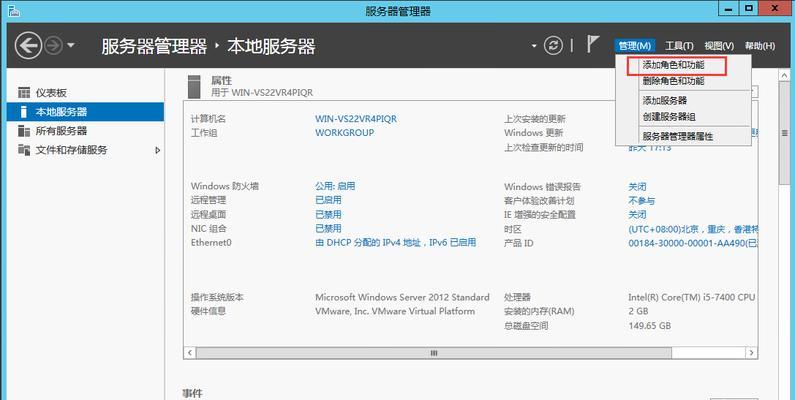Viewport: 795px width, 400px height.
Task: Click the Server Manager title bar icon
Action: 14,11
